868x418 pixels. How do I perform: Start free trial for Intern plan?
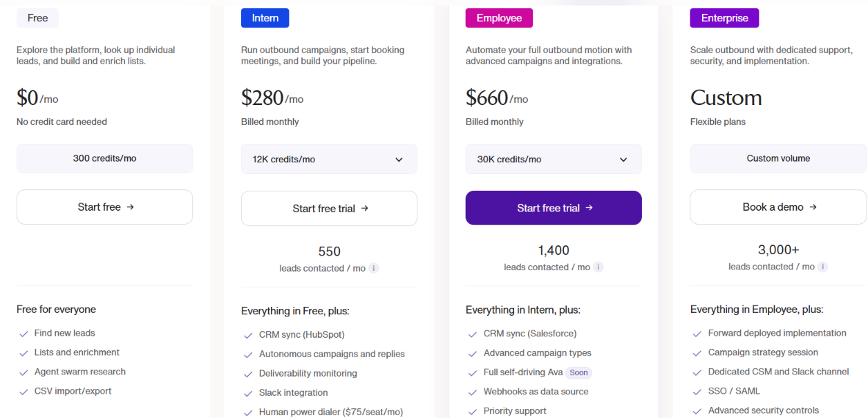[329, 208]
